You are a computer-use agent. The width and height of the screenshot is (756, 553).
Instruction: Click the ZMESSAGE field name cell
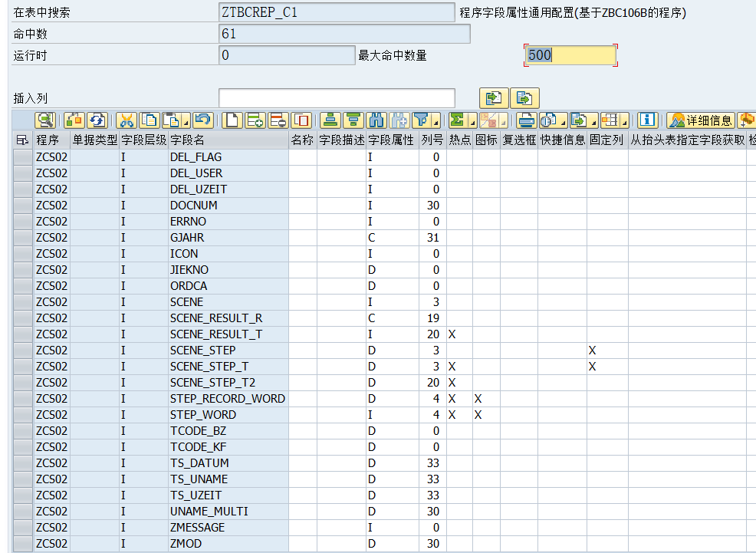click(x=228, y=528)
